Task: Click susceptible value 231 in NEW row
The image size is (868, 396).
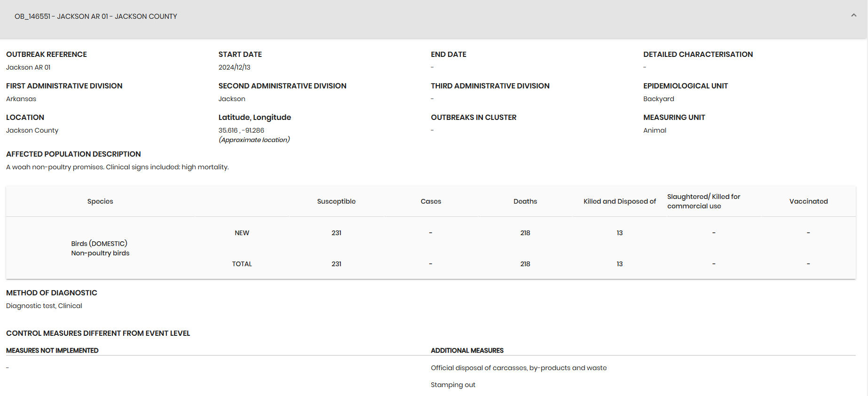Action: (336, 233)
